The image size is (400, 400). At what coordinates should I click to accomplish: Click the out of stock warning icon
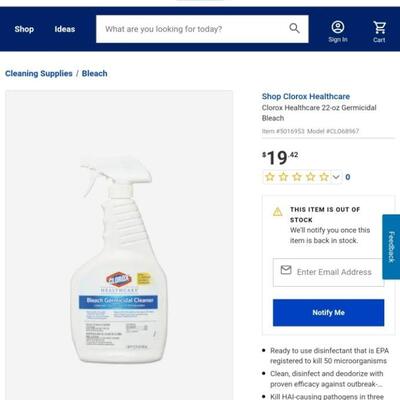[278, 211]
